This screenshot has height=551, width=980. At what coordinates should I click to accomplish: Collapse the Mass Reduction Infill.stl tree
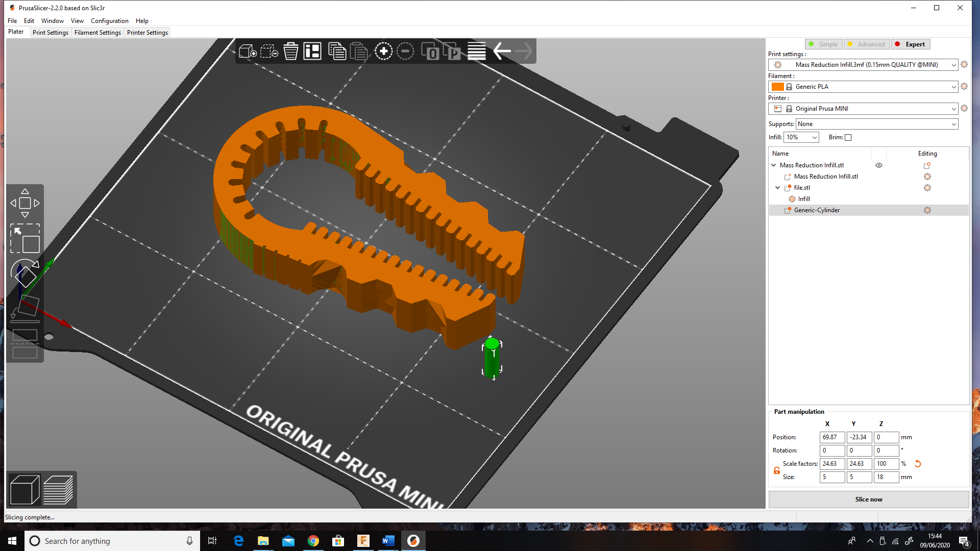tap(774, 165)
